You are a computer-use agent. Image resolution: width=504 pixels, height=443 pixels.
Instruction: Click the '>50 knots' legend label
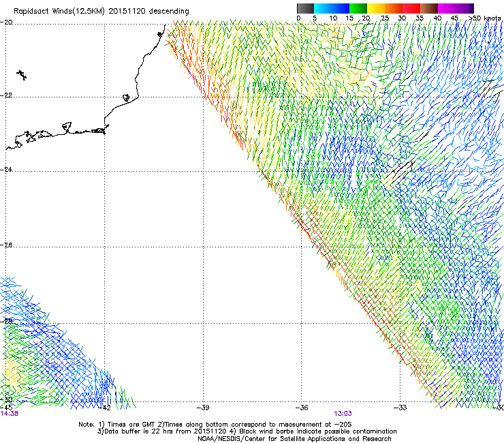coord(484,18)
